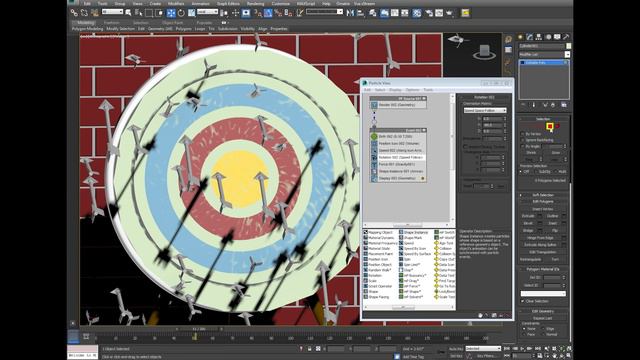
Task: Activate the Select and Rotate tool
Action: (181, 13)
